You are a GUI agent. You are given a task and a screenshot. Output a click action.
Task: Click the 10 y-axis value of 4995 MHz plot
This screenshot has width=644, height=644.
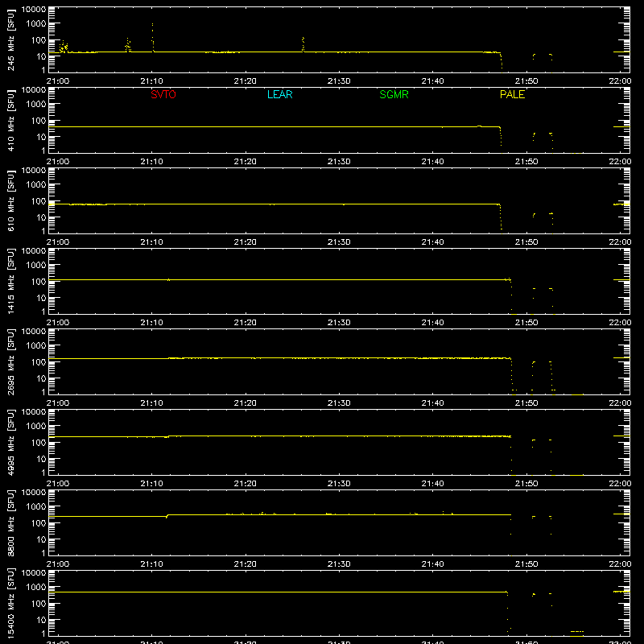tap(41, 459)
